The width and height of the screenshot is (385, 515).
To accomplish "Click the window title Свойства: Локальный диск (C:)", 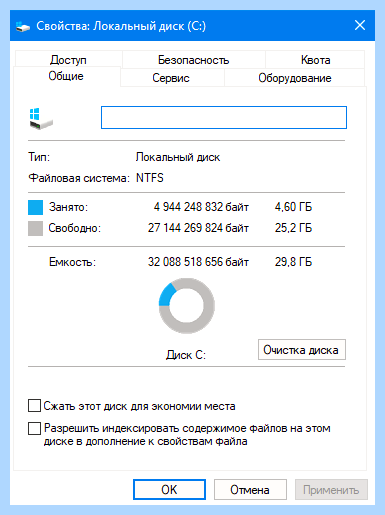I will (121, 26).
